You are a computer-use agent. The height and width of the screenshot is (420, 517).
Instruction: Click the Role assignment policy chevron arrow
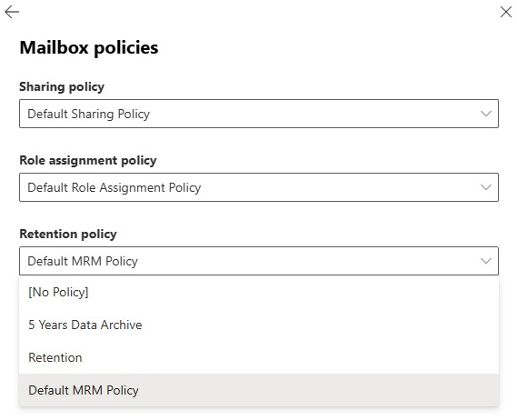click(486, 187)
